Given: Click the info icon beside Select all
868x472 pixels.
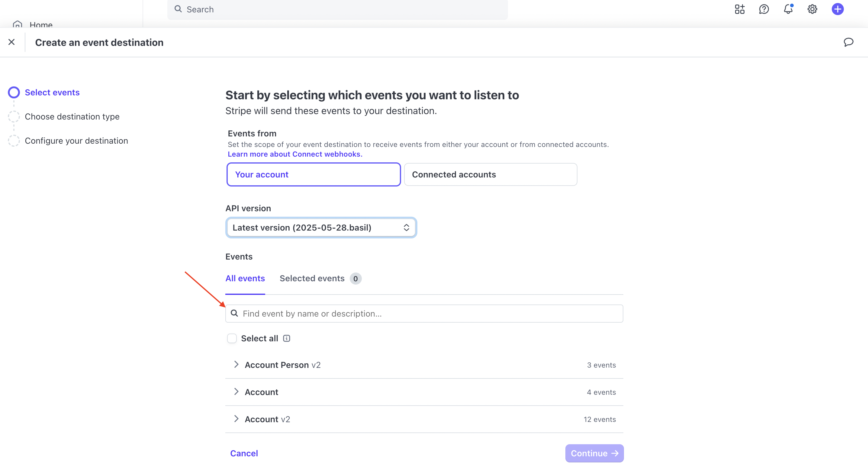Looking at the screenshot, I should click(x=286, y=338).
